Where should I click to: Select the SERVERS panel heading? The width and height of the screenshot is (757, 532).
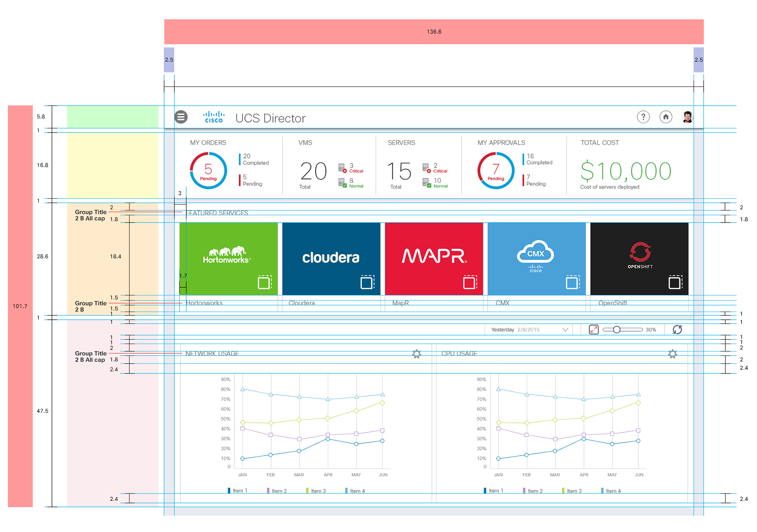coord(401,143)
